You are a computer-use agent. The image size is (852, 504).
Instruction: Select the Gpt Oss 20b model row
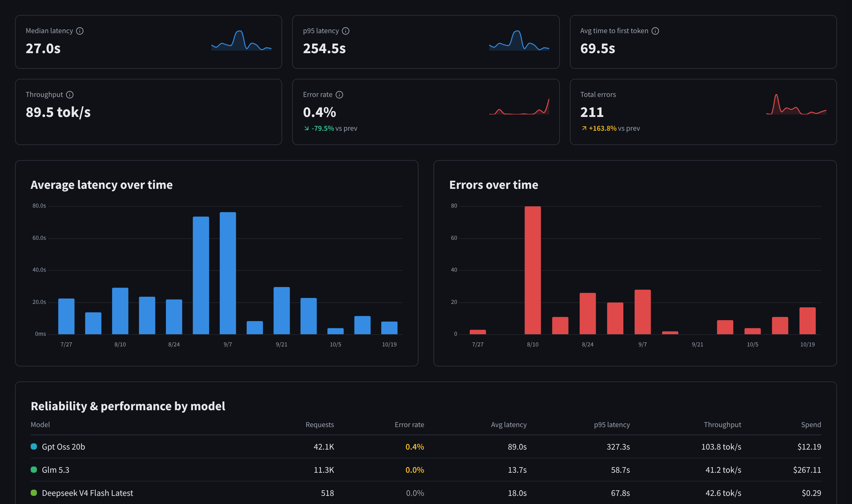[426, 446]
